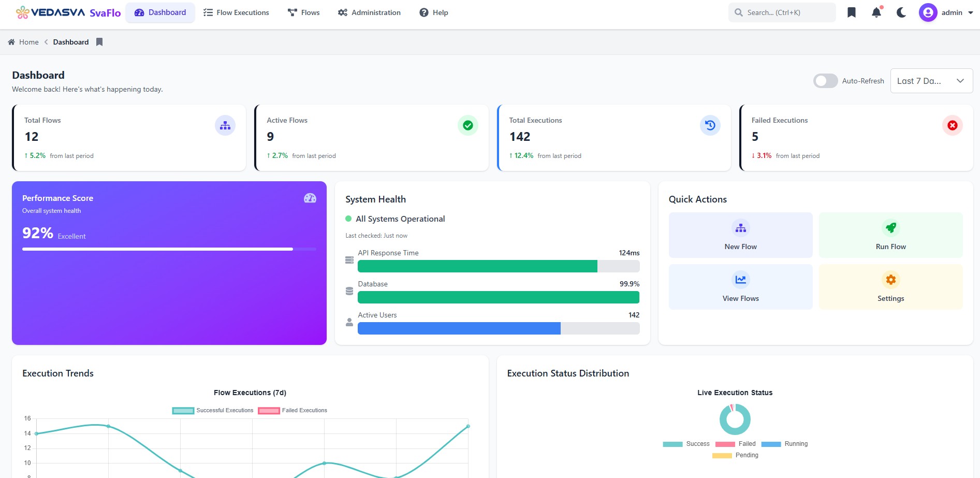Focus the Search (Ctrl+K) field
Screen dimensions: 980x478
pos(782,12)
